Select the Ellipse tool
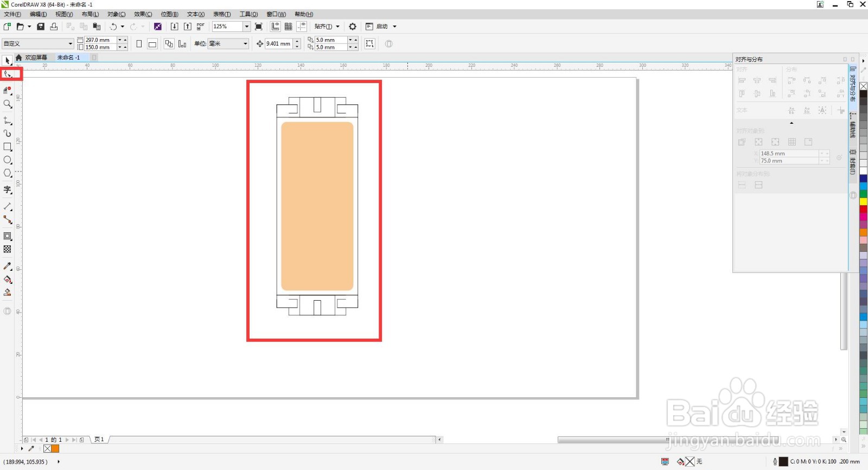Viewport: 868px width, 470px height. 8,160
